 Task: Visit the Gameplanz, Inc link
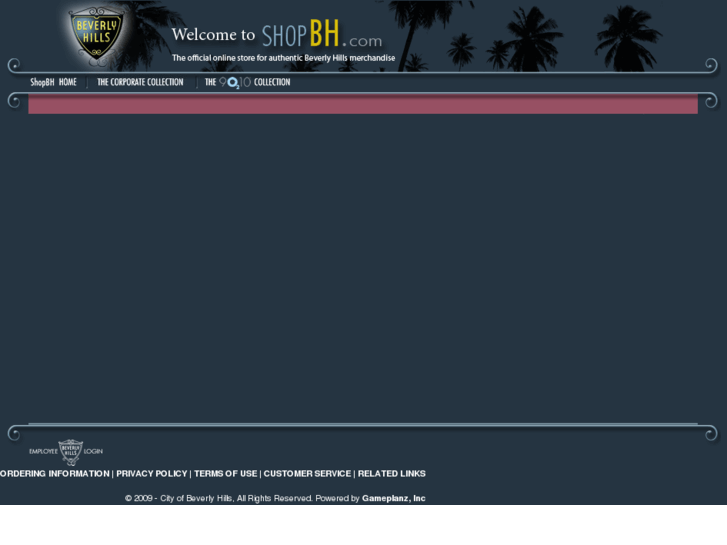394,498
